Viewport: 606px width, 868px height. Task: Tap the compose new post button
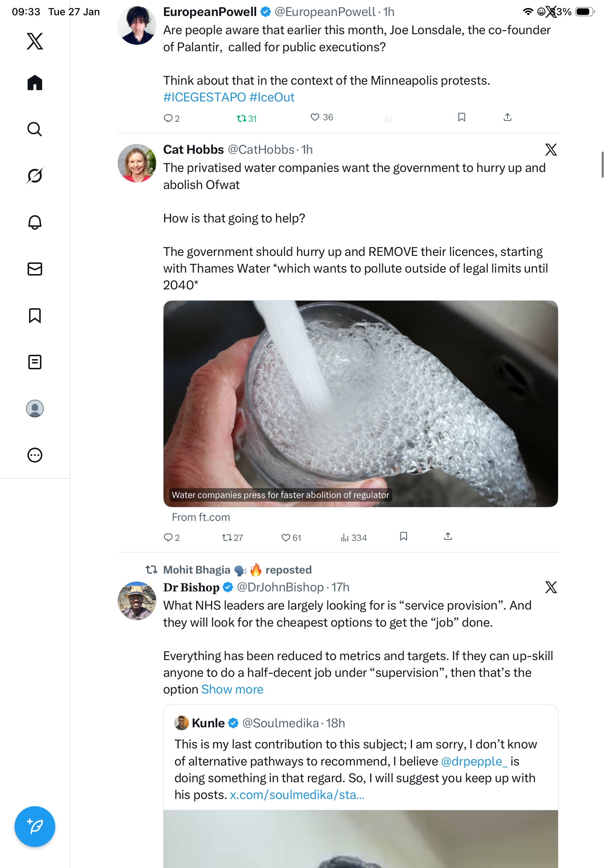tap(35, 826)
